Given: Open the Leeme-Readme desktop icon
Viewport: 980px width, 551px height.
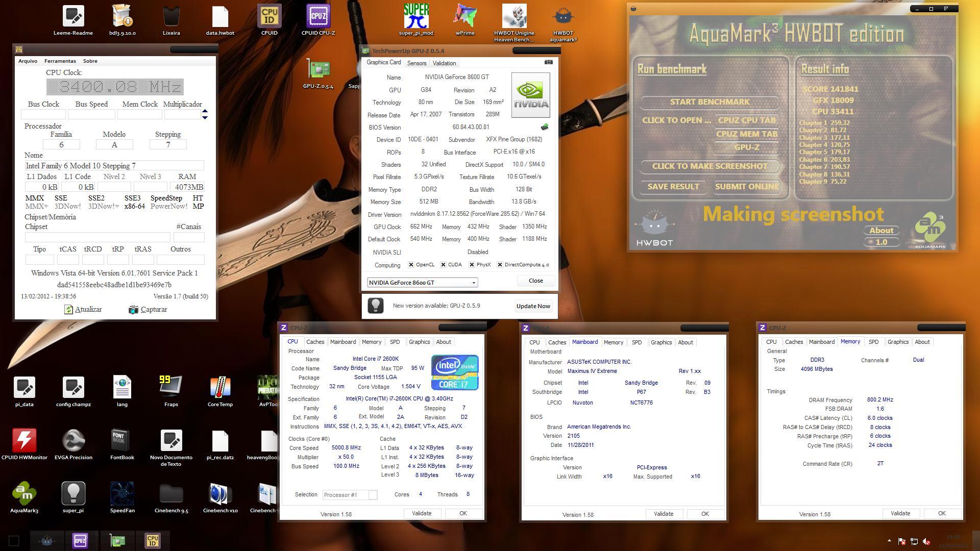Looking at the screenshot, I should (x=73, y=20).
